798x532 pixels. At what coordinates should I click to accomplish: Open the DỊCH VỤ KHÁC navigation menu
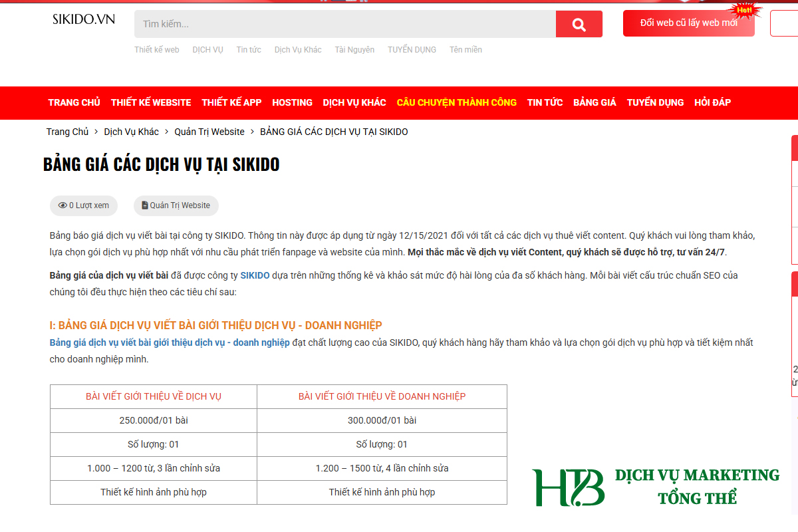tap(354, 102)
